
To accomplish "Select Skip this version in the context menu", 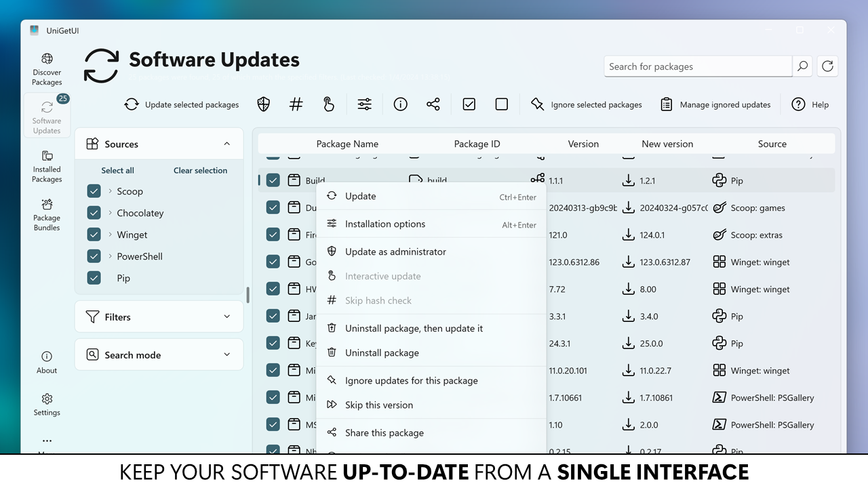I will click(x=378, y=405).
